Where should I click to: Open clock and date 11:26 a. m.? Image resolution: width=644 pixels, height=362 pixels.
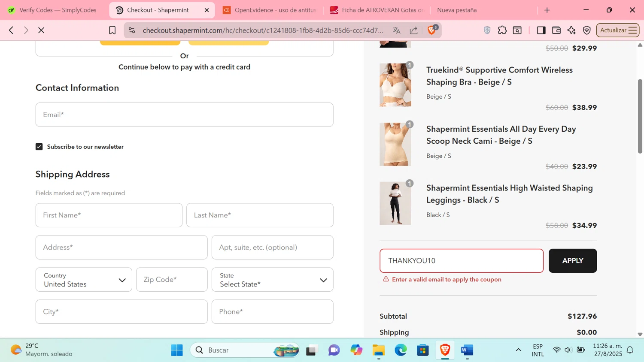click(x=608, y=350)
